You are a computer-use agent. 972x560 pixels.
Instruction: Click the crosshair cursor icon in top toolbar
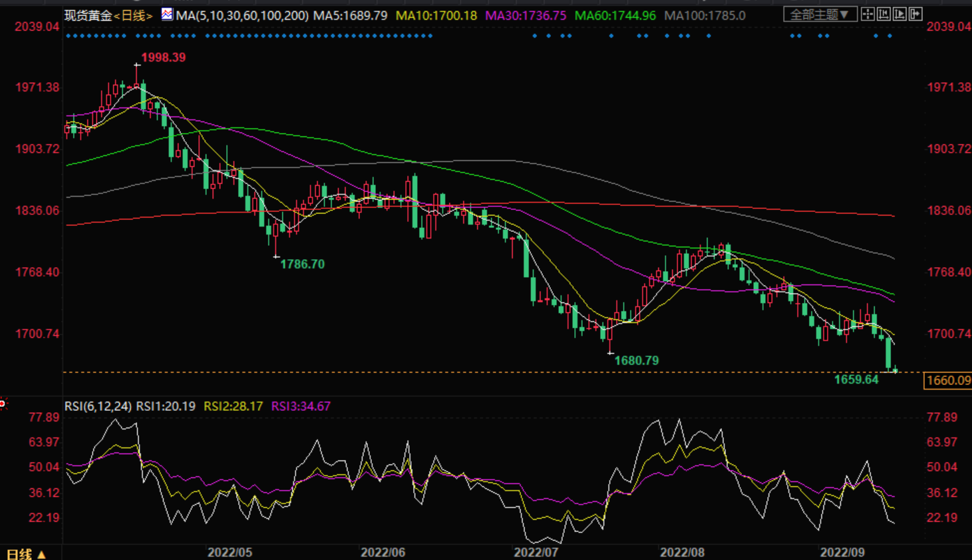tap(868, 14)
